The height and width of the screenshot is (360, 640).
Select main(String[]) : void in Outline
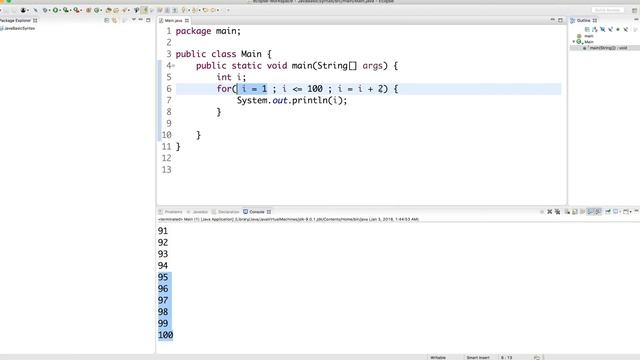(608, 48)
